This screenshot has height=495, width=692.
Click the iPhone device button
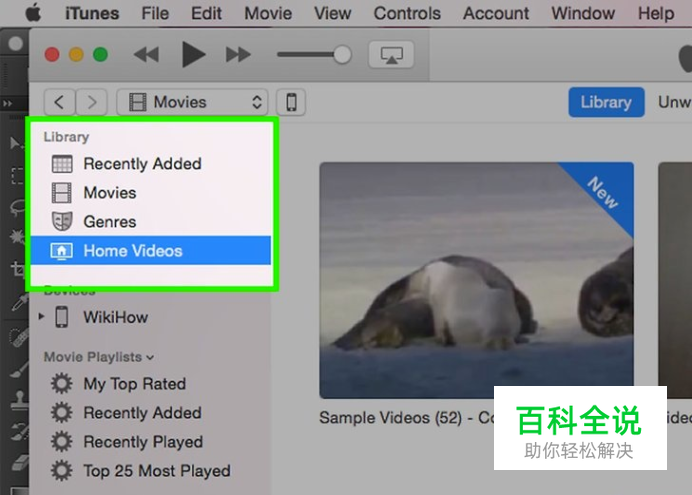(291, 102)
